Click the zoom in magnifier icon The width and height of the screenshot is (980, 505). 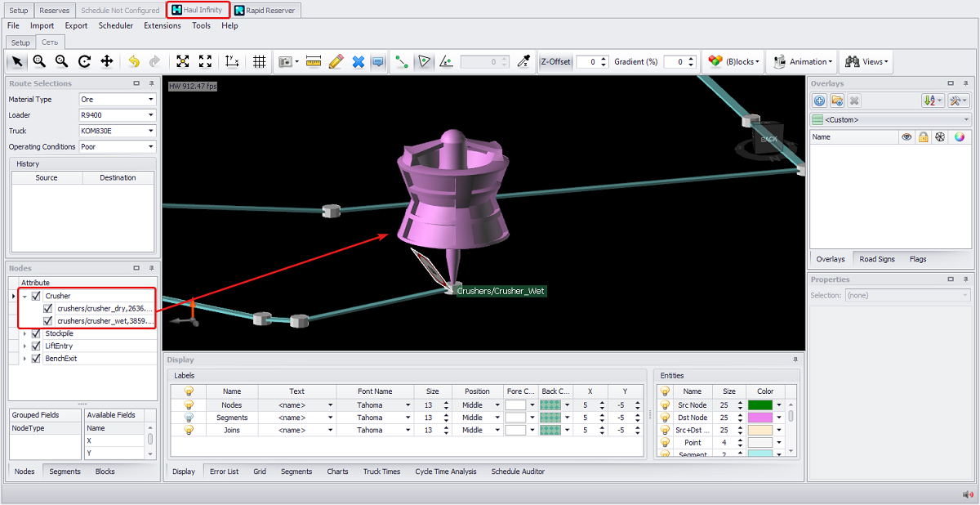[39, 61]
